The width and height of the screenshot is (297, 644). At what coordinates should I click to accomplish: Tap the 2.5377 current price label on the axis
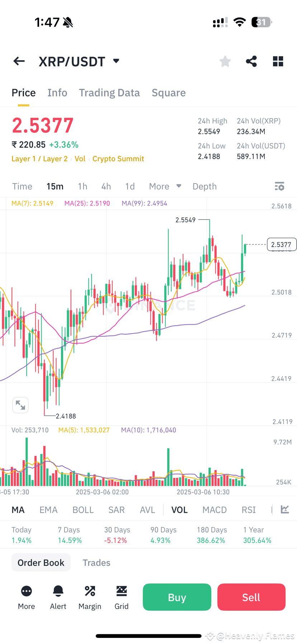pyautogui.click(x=282, y=244)
